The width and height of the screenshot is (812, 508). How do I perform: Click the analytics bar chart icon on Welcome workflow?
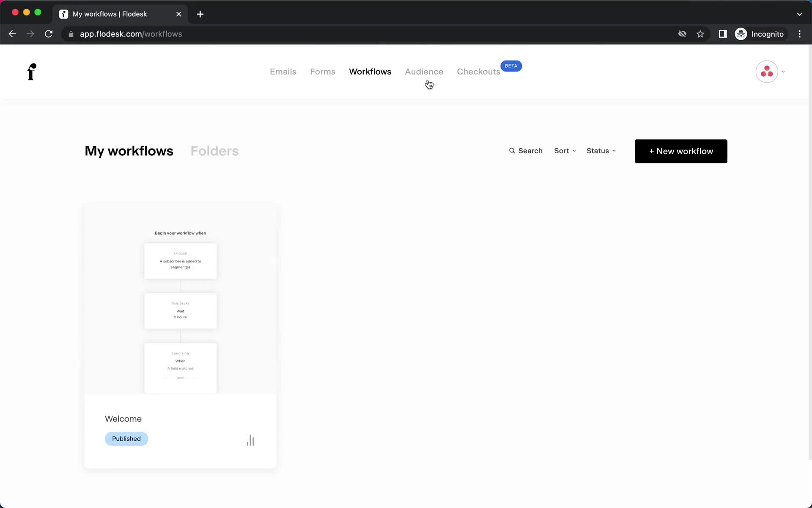[250, 439]
